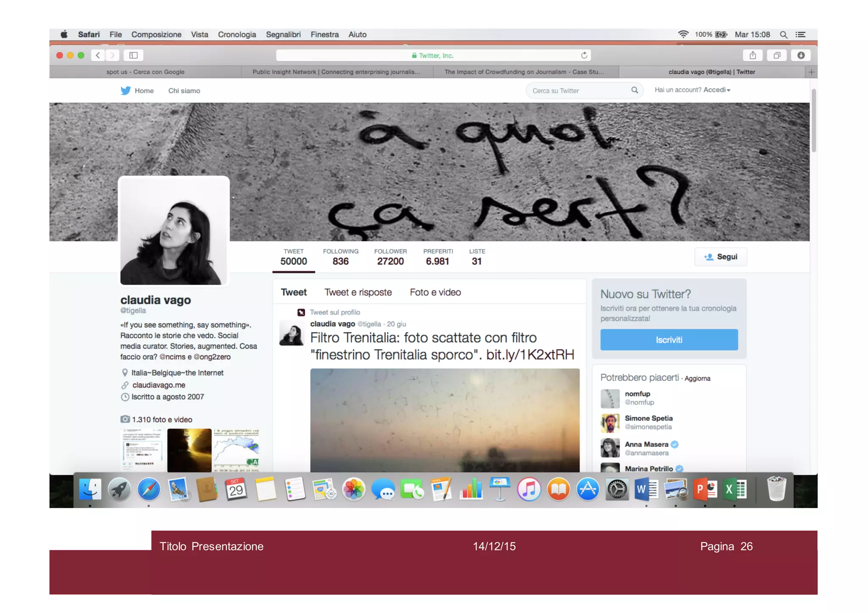Open a new tab with plus button
This screenshot has width=868, height=613.
click(811, 72)
